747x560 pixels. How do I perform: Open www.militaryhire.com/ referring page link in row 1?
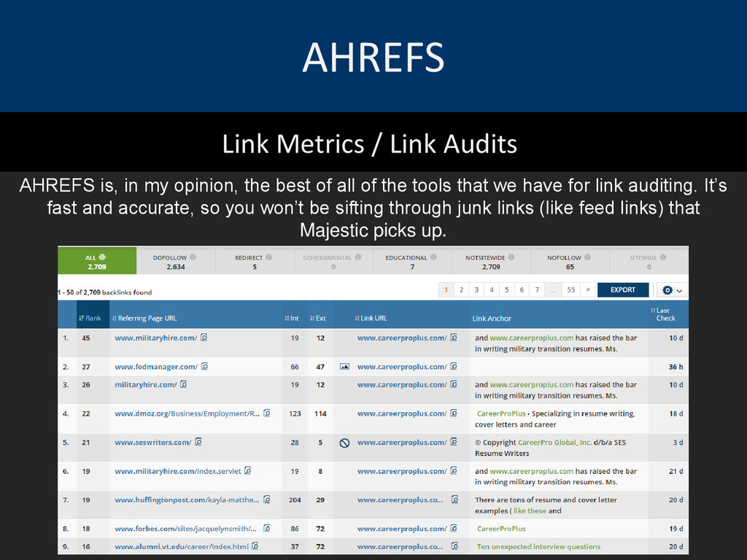coord(156,338)
